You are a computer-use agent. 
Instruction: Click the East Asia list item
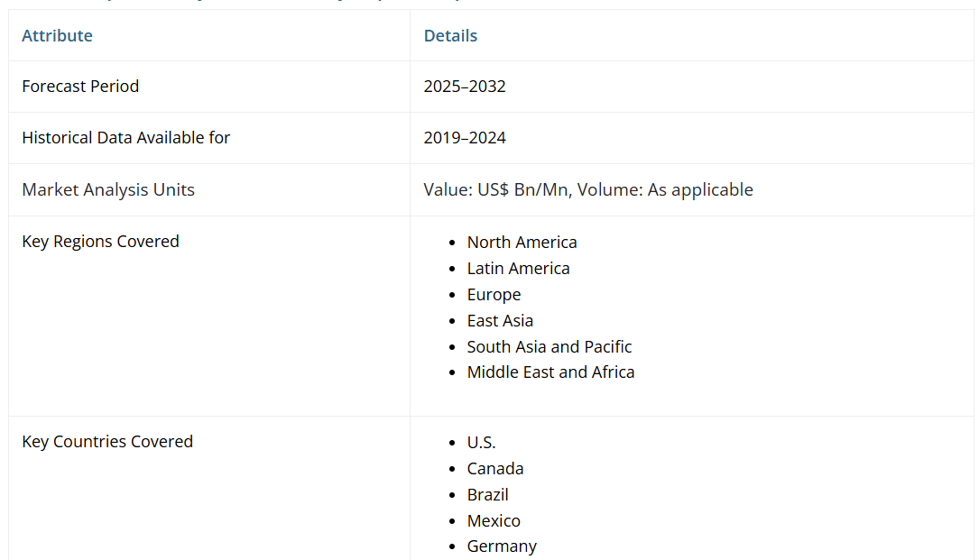(x=500, y=321)
